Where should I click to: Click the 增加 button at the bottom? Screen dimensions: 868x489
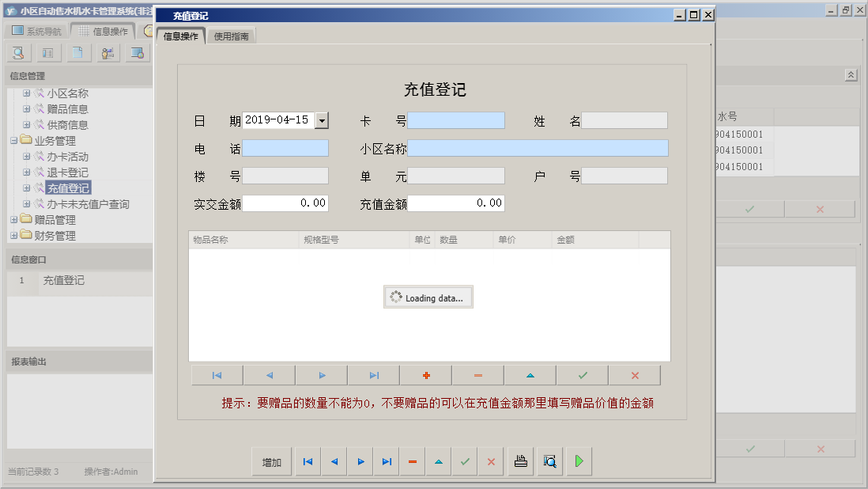tap(271, 461)
